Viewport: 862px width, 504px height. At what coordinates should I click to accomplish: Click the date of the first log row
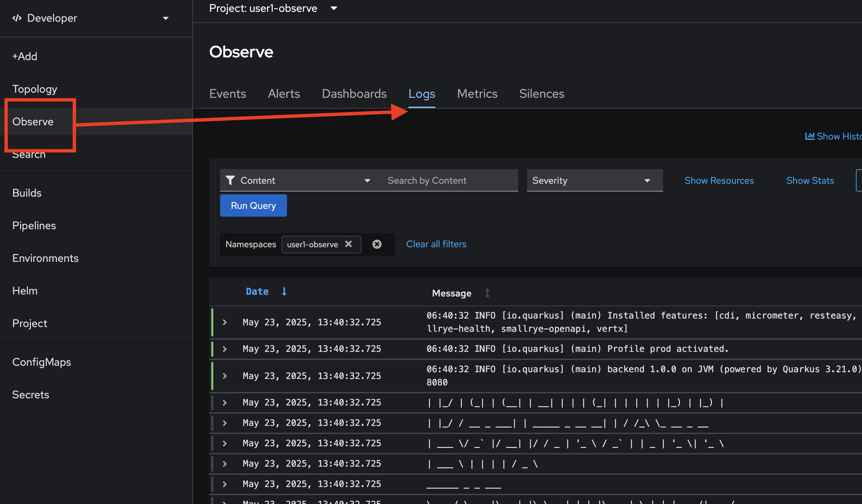click(x=312, y=322)
